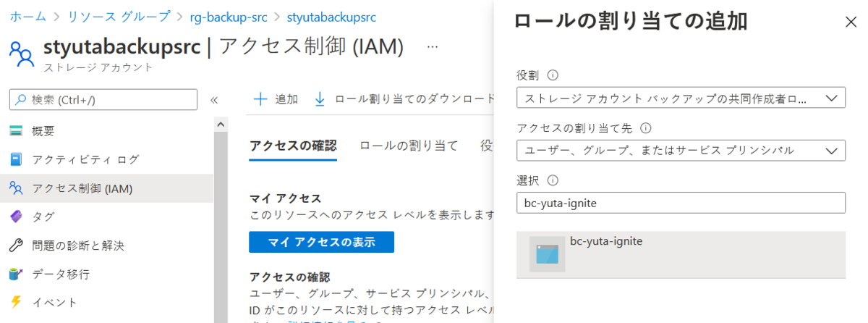The image size is (868, 323).
Task: Click the info icon next to 選択
Action: tap(553, 180)
